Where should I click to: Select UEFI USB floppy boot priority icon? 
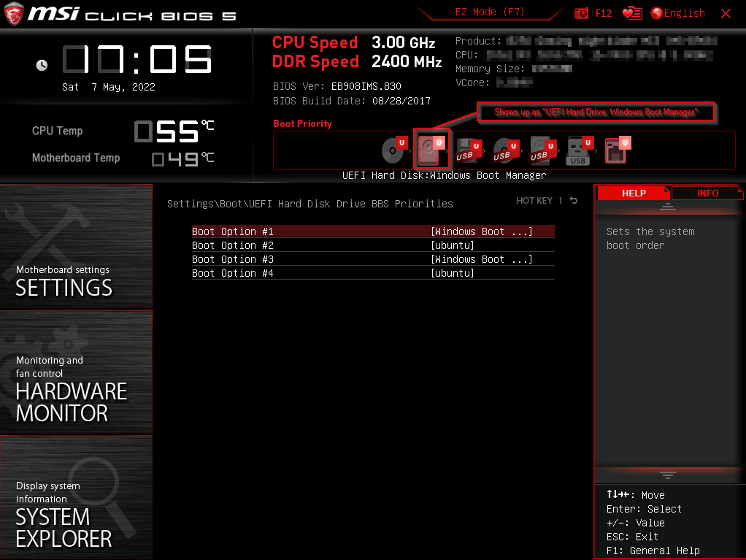[469, 151]
